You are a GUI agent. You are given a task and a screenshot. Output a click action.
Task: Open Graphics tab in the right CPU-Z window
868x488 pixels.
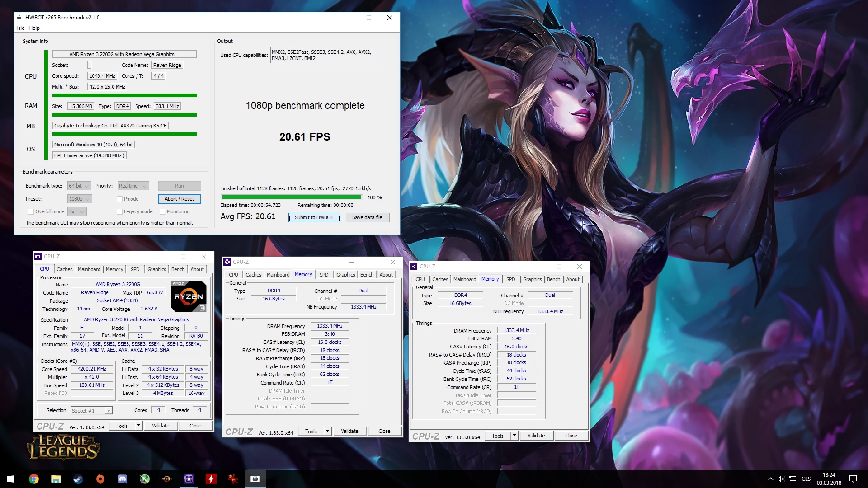pos(533,279)
